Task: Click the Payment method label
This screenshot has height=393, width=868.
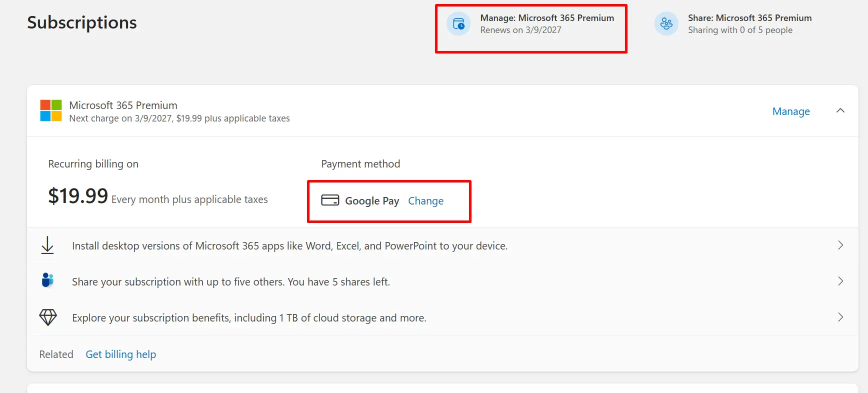Action: [x=360, y=164]
